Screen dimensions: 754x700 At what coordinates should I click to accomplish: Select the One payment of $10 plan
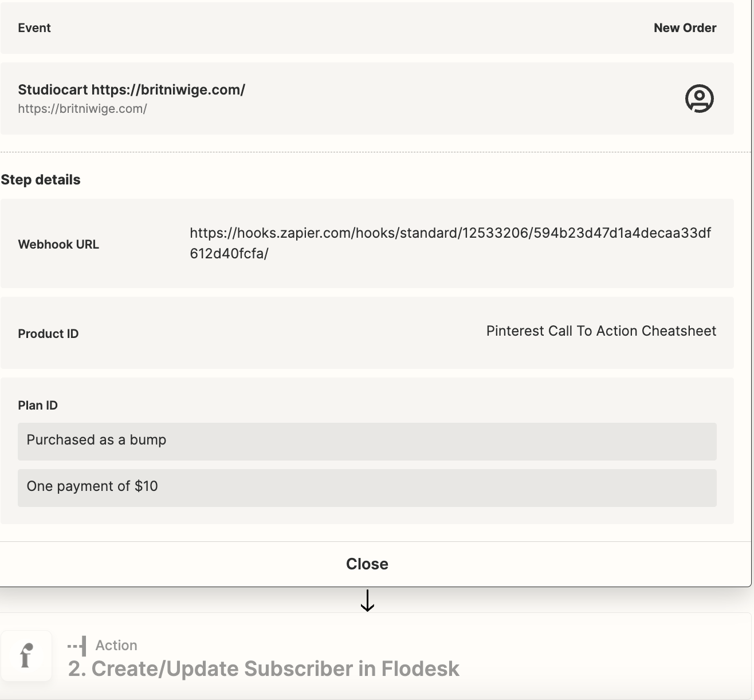coord(367,488)
